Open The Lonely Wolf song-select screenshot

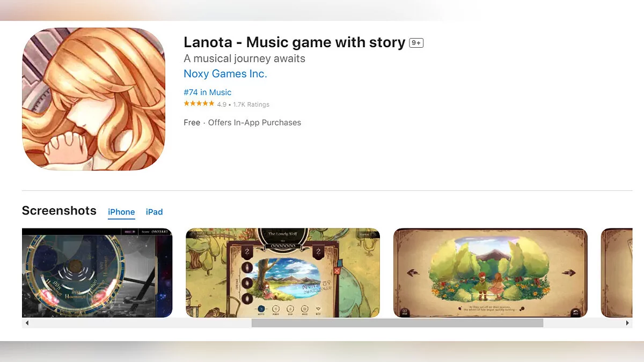[283, 273]
